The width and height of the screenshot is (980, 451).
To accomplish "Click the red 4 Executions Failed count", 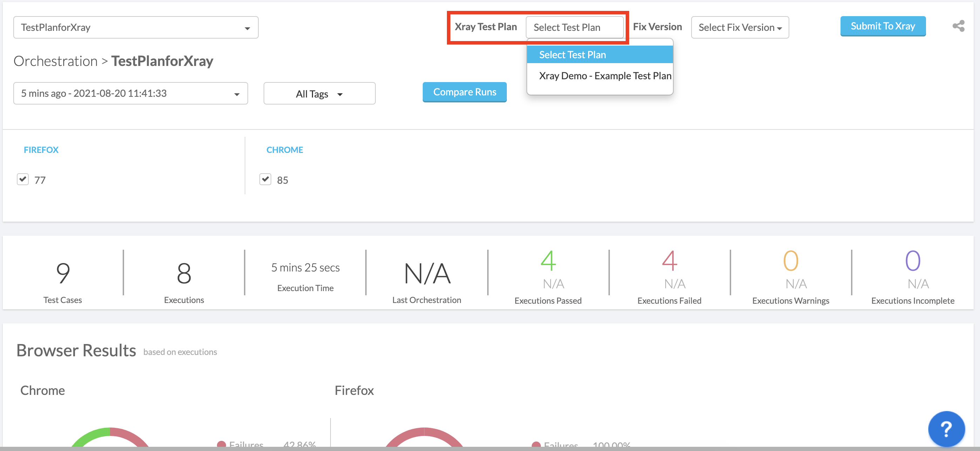I will pos(669,261).
